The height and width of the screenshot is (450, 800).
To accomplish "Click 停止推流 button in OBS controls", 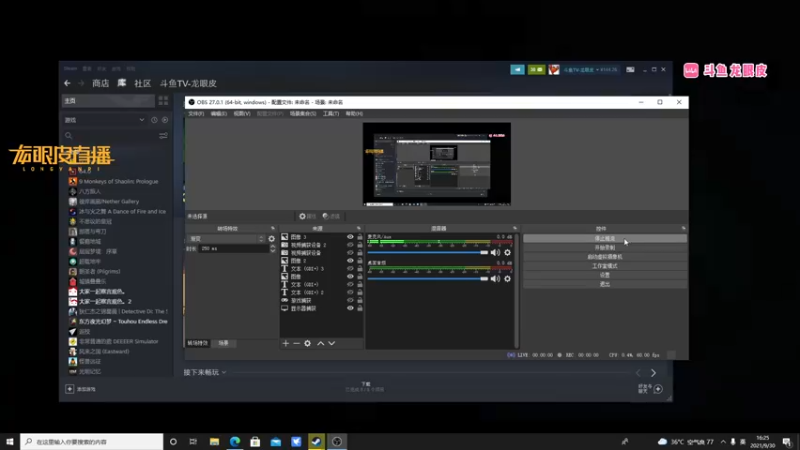I will tap(605, 238).
